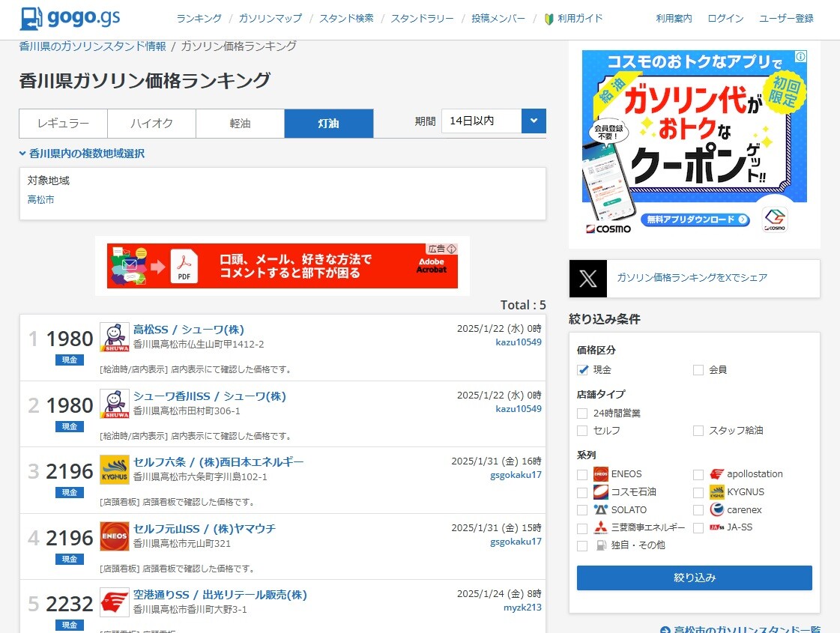Screen dimensions: 840x633
Task: Click the 高松市 area link
Action: pyautogui.click(x=40, y=200)
